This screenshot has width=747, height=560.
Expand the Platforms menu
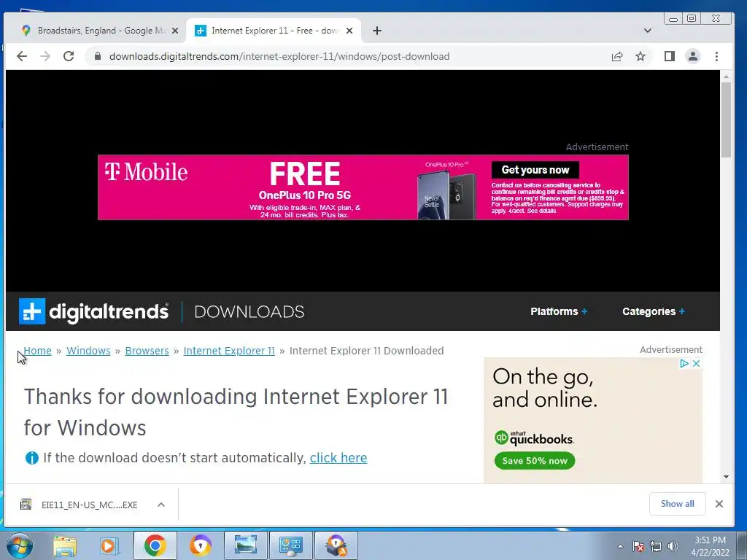pyautogui.click(x=559, y=311)
